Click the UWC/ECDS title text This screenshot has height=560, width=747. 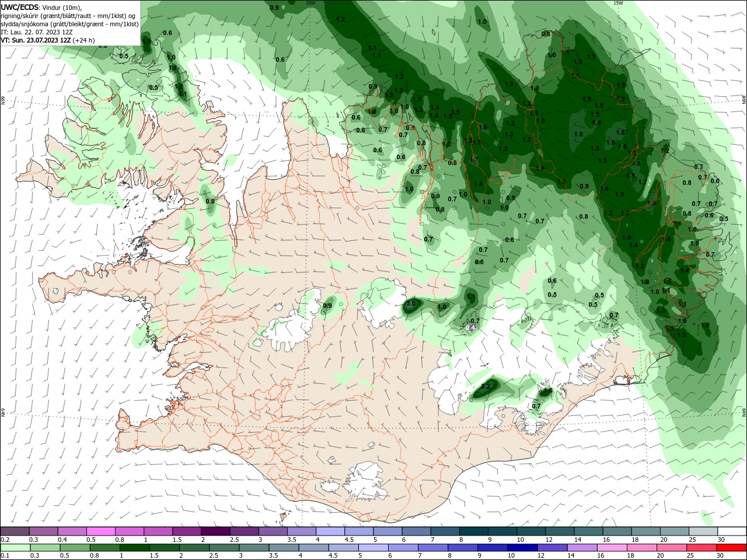pyautogui.click(x=20, y=7)
